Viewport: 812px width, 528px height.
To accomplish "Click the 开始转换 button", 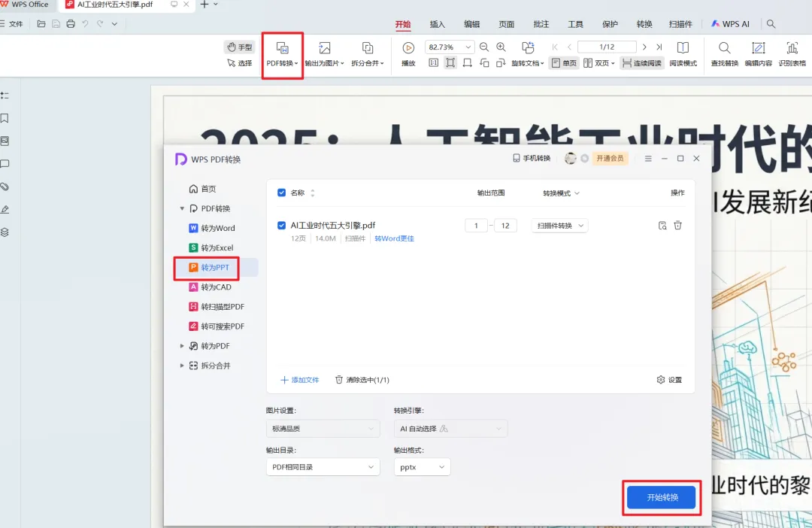I will point(662,497).
